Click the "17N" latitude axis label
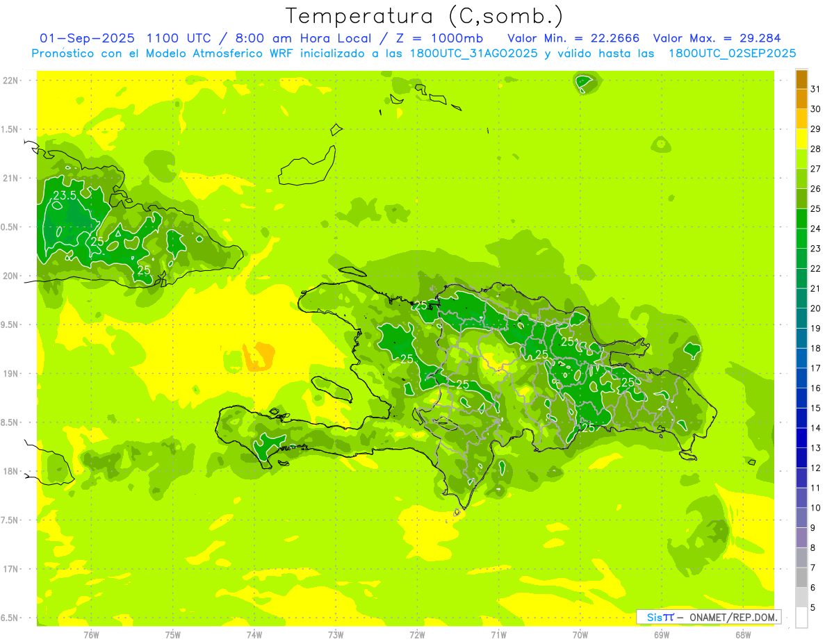Screen dimensions: 834x644 (x=10, y=569)
